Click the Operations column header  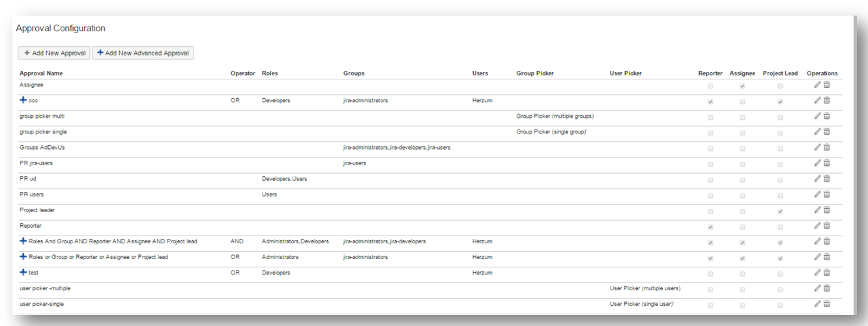(x=822, y=74)
